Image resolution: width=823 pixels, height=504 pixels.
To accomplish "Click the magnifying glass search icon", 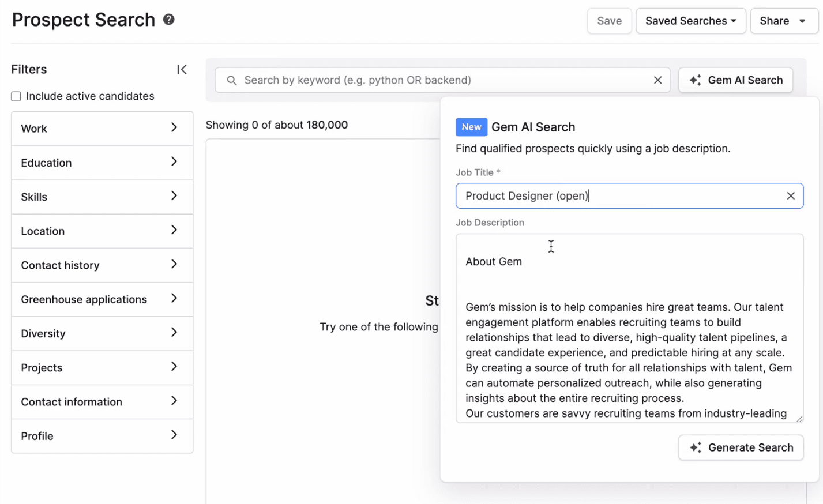I will coord(232,80).
